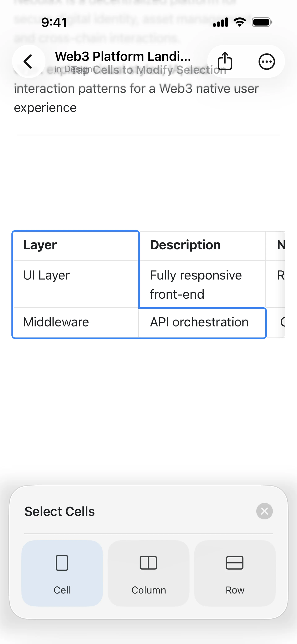Open the share sheet icon
This screenshot has width=297, height=644.
pyautogui.click(x=225, y=61)
